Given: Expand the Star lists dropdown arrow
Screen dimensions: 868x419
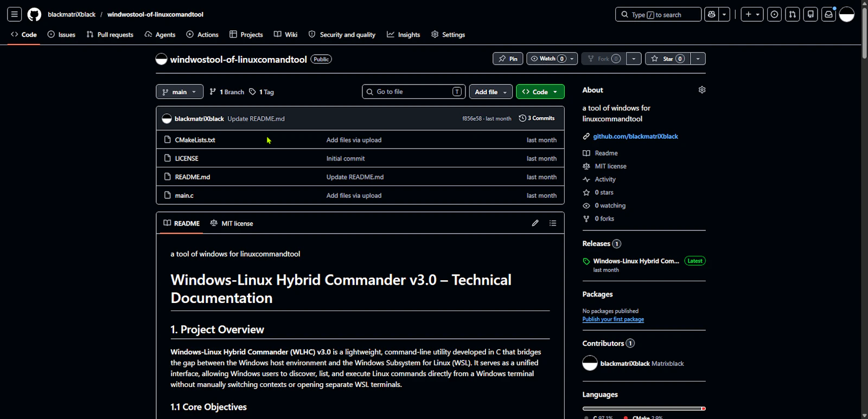Looking at the screenshot, I should (698, 59).
